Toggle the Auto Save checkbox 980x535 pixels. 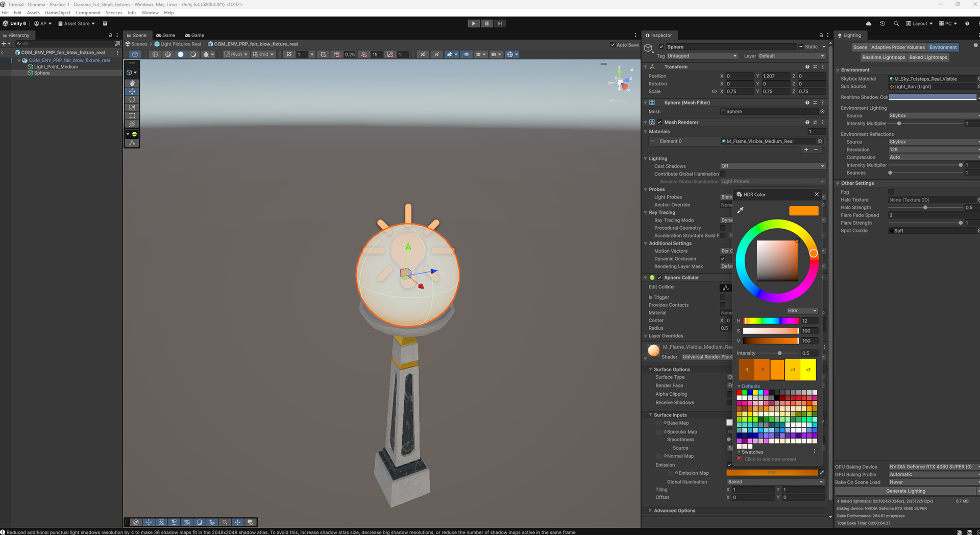pyautogui.click(x=613, y=45)
